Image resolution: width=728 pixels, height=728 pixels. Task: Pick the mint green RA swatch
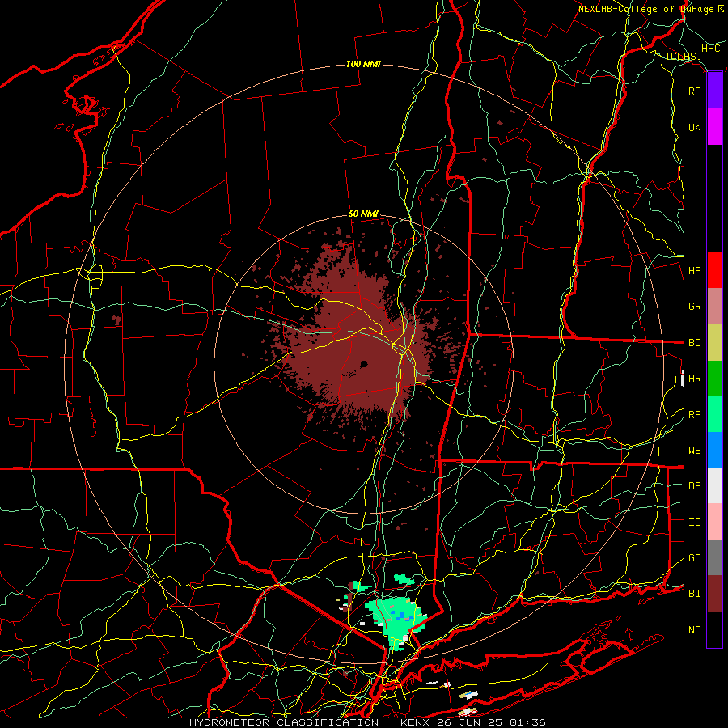point(714,414)
